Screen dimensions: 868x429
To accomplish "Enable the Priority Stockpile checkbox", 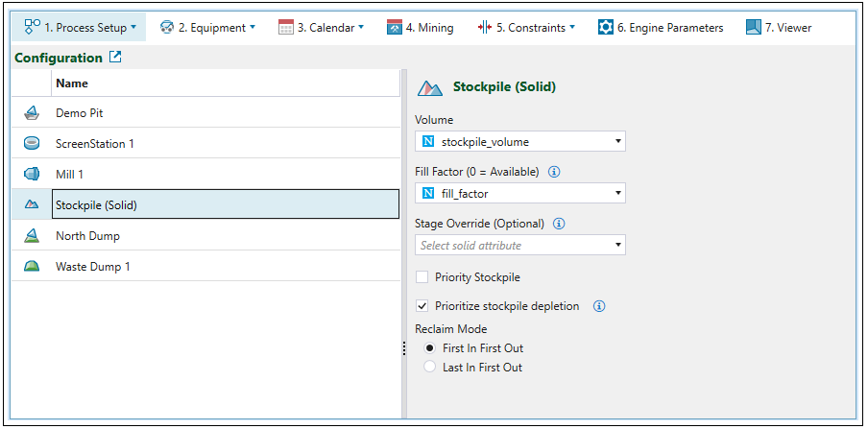I will tap(422, 277).
